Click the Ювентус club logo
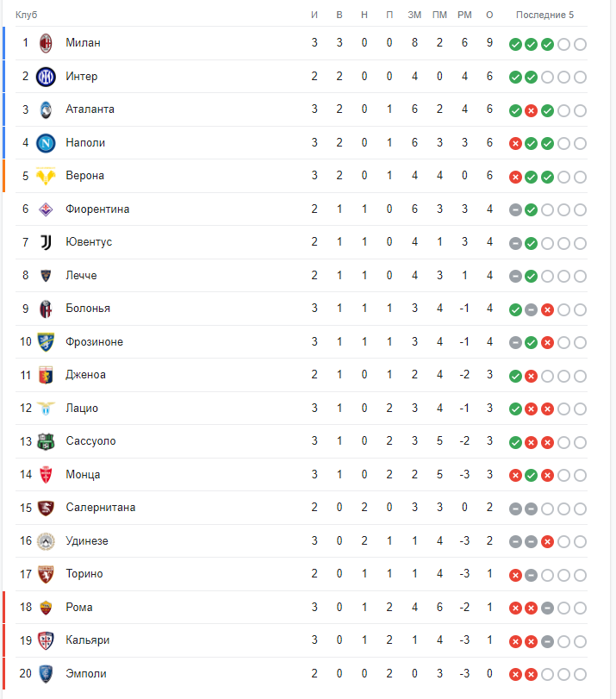This screenshot has width=616, height=699. pos(46,242)
